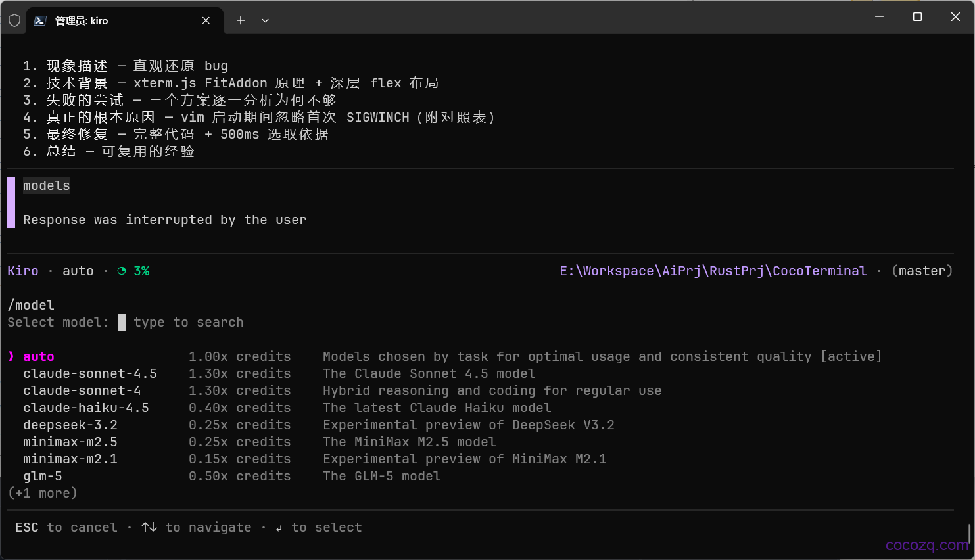Select the auto model row
Image resolution: width=975 pixels, height=560 pixels.
[x=445, y=356]
